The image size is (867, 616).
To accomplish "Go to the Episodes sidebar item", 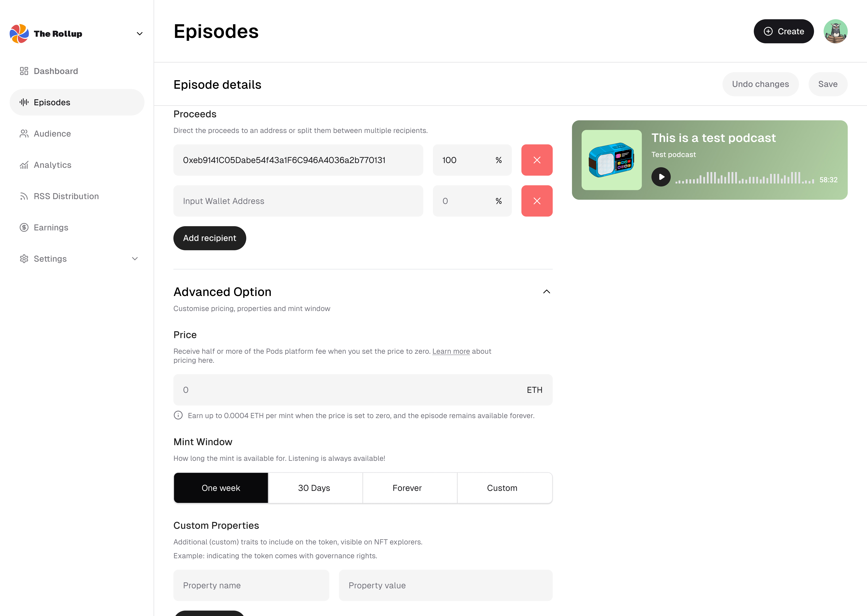I will point(52,102).
